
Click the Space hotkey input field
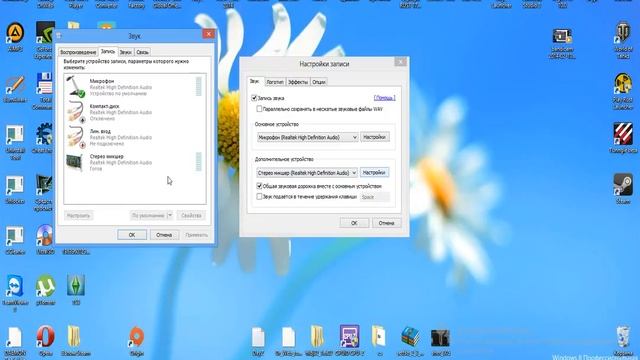375,197
